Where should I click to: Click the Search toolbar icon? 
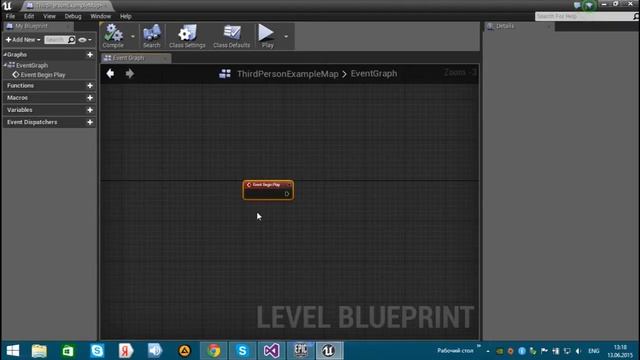(152, 36)
